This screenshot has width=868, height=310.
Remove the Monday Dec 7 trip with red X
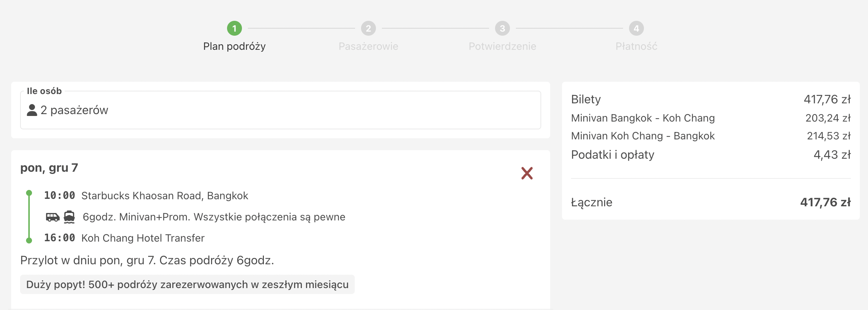tap(527, 173)
